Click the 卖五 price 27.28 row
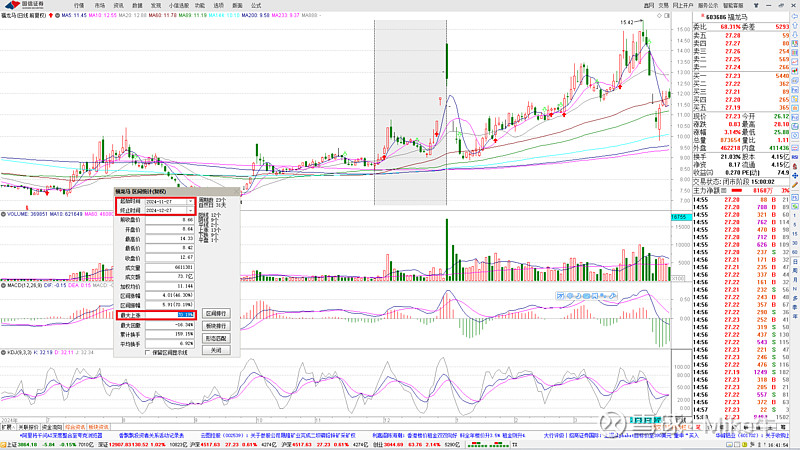The image size is (800, 450). coord(741,36)
